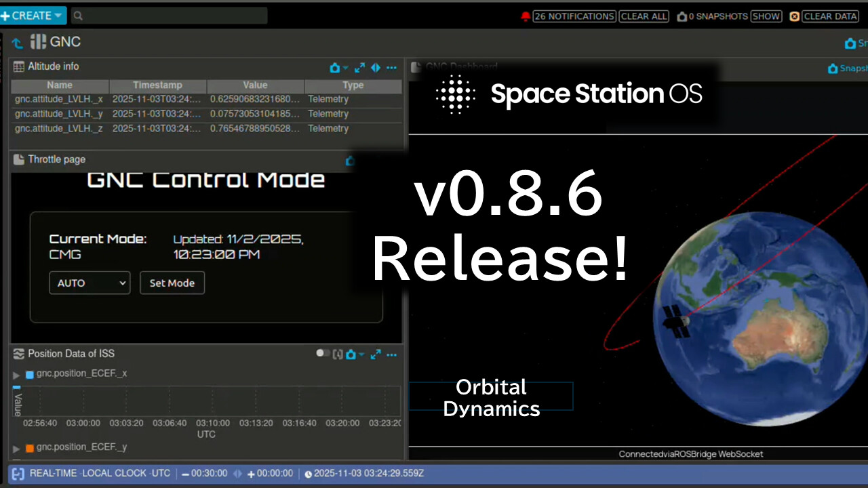Click the Snapshot icon in the GNC header
Image resolution: width=868 pixels, height=488 pixels.
pyautogui.click(x=850, y=43)
